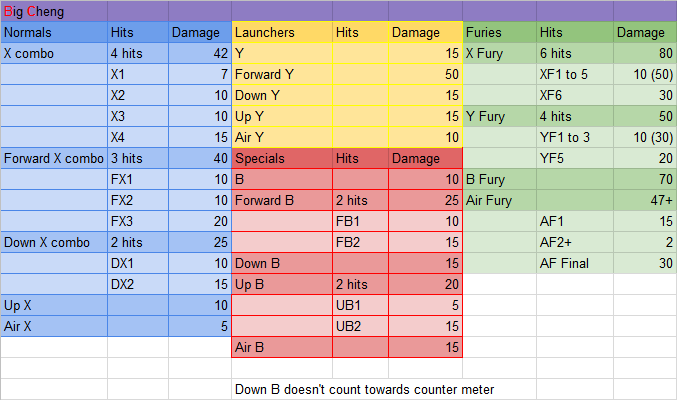Click the Normals header cell

(x=54, y=33)
